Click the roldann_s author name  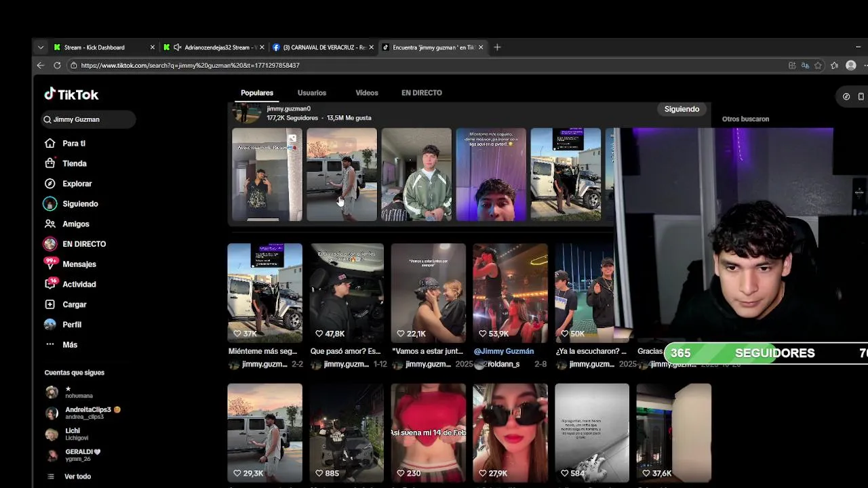[503, 365]
